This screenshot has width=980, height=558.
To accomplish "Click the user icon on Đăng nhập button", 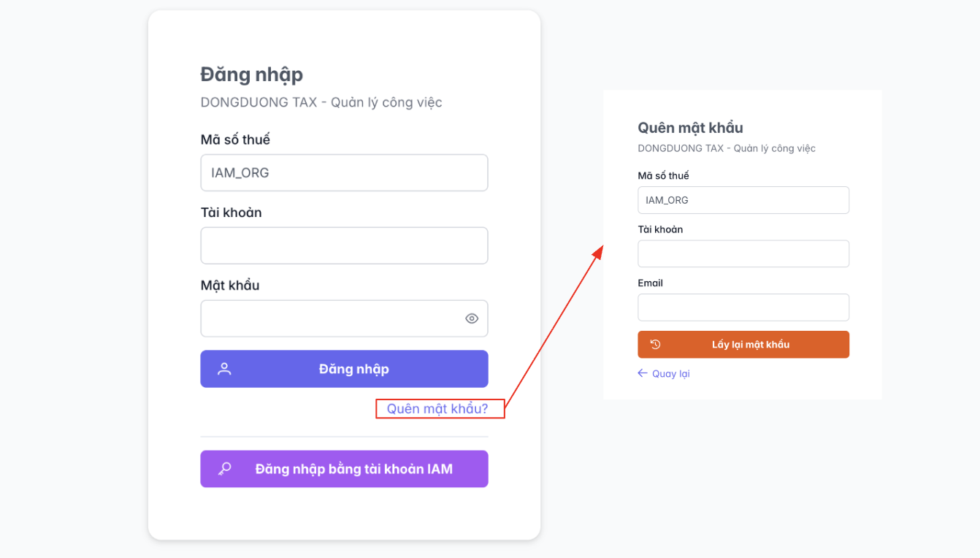I will coord(224,369).
